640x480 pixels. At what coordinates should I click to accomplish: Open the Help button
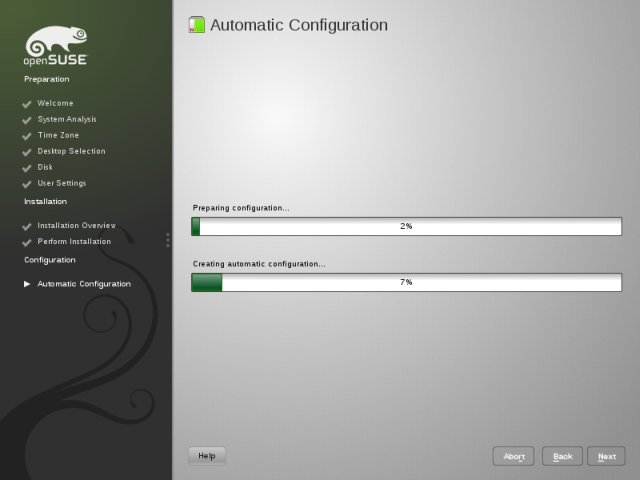click(207, 456)
